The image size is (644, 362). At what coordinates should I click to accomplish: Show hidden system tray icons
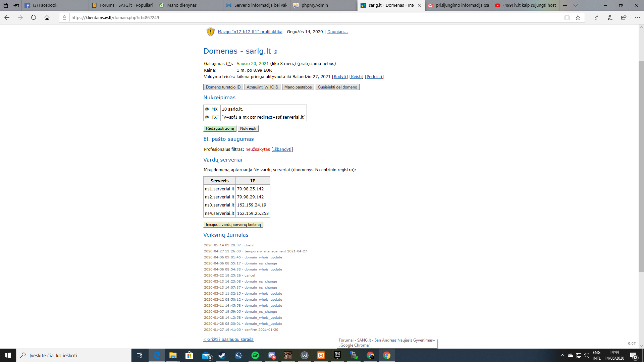pos(562,355)
